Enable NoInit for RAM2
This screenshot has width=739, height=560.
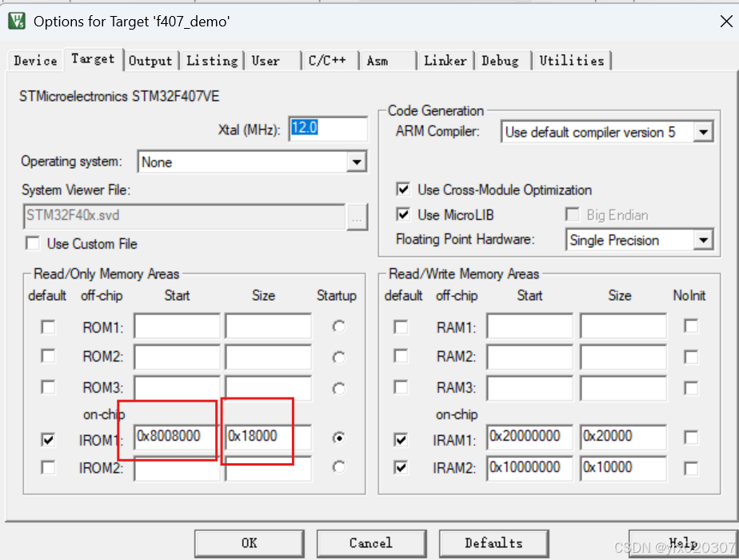point(691,357)
